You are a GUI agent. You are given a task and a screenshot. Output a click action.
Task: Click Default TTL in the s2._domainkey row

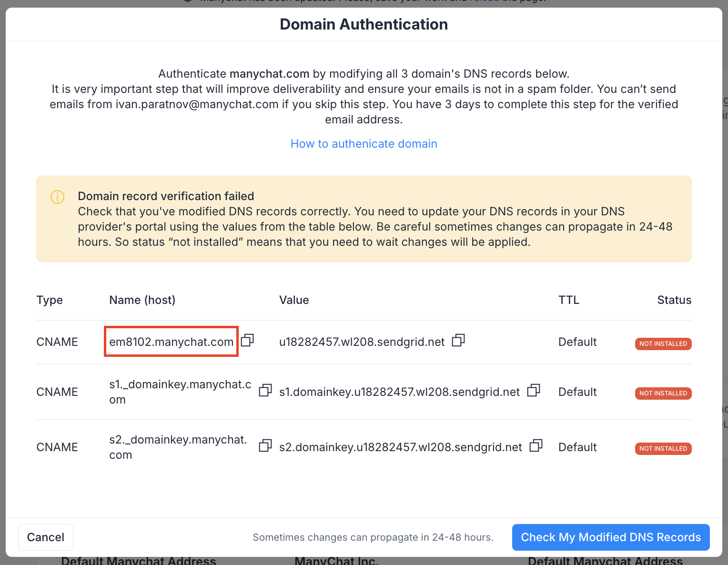tap(577, 447)
